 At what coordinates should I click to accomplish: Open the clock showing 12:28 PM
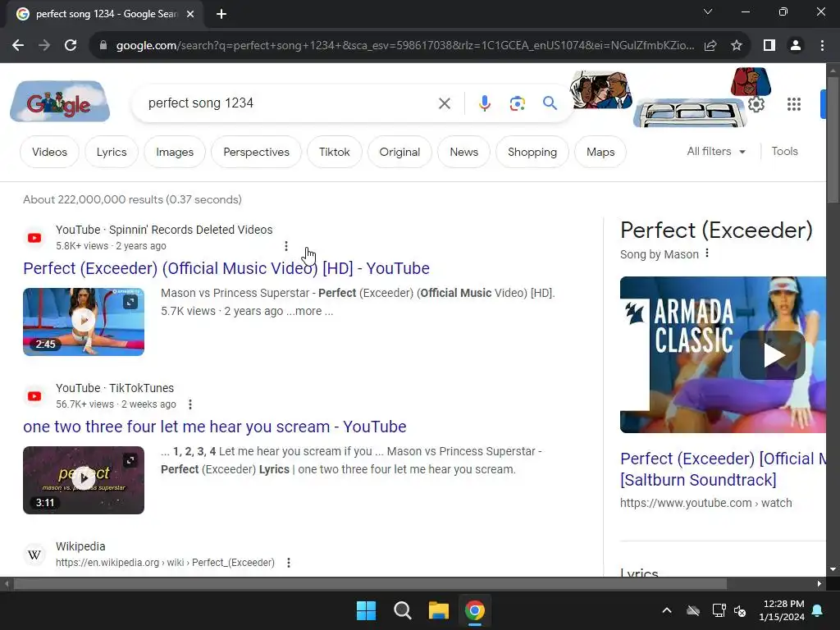[782, 610]
